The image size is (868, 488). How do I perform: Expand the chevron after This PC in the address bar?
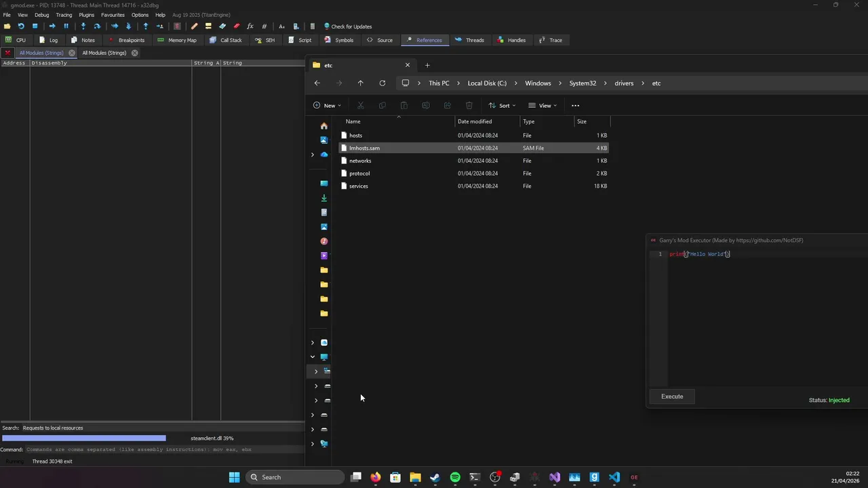coord(458,83)
